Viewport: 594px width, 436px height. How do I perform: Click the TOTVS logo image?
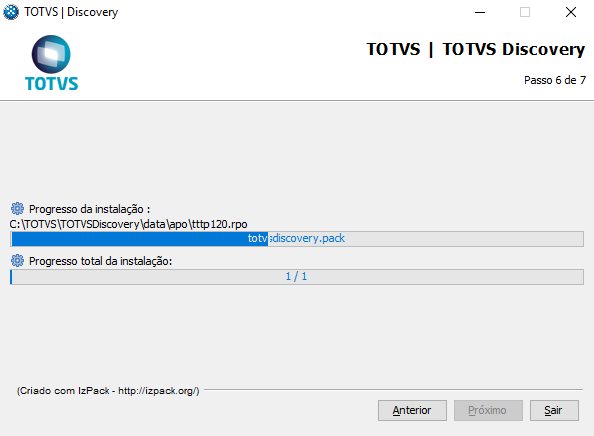pyautogui.click(x=51, y=63)
